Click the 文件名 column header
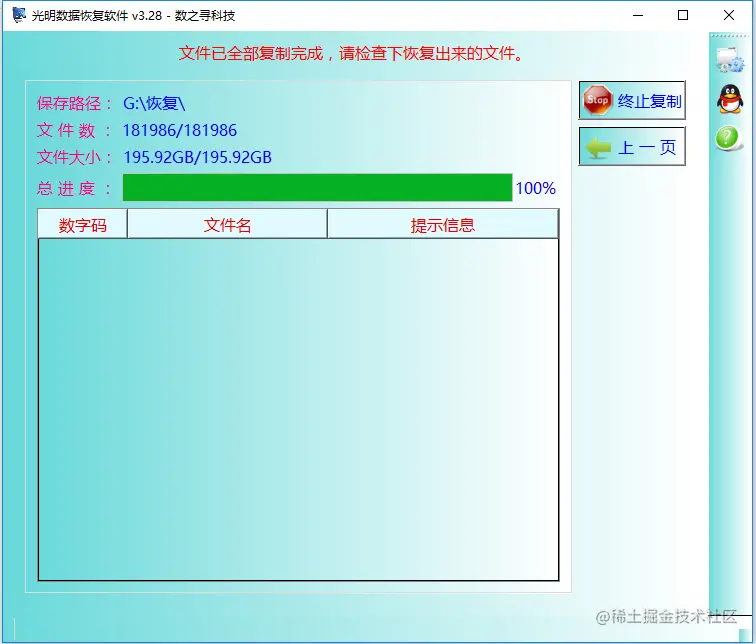 pyautogui.click(x=227, y=225)
